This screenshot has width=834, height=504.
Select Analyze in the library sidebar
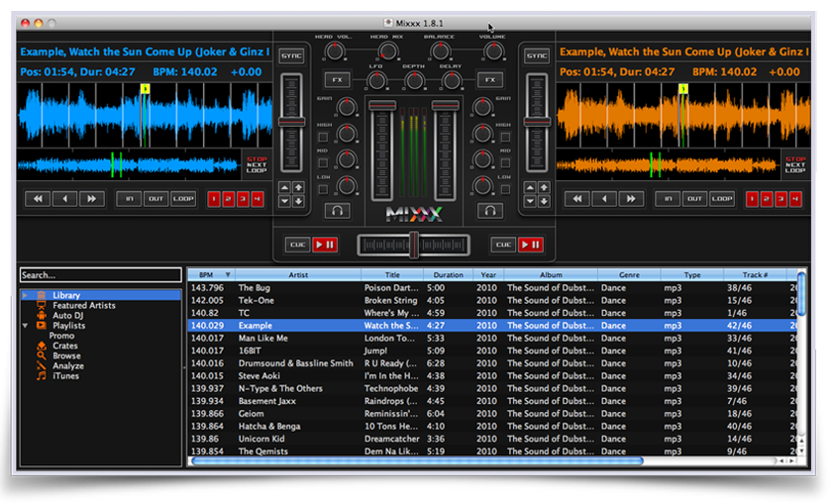(68, 365)
